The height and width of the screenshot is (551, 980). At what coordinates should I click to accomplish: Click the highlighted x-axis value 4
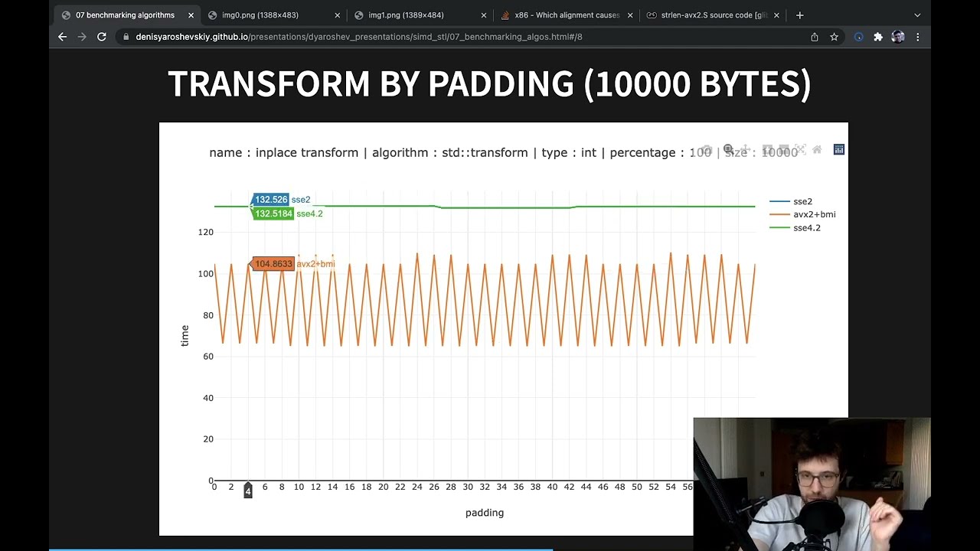coord(247,491)
